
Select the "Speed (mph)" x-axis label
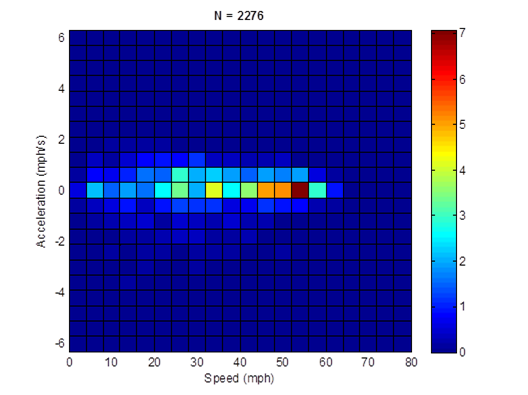coord(239,378)
